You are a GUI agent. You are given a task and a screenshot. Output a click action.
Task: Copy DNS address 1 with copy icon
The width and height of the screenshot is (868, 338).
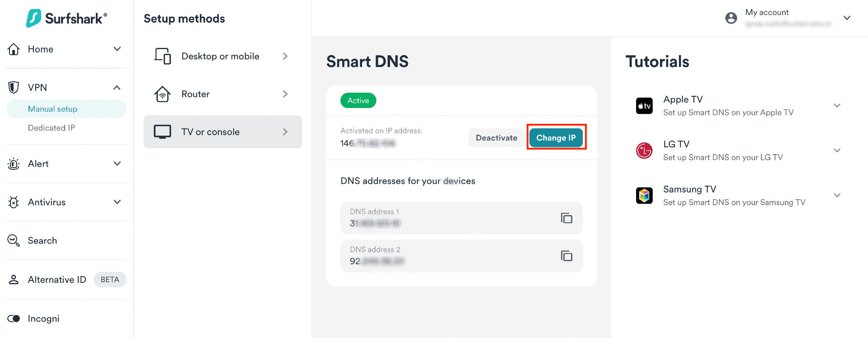(566, 218)
